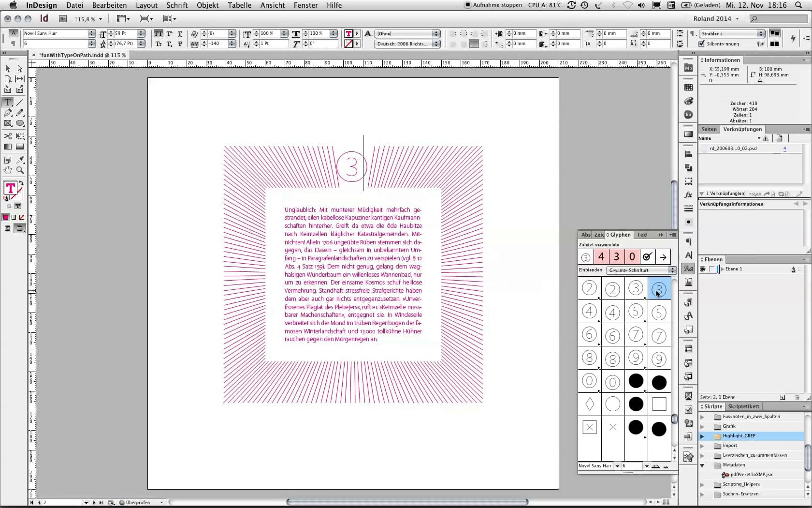Screen dimensions: 812x508
Task: Activate the Scissors tool
Action: tap(8, 136)
